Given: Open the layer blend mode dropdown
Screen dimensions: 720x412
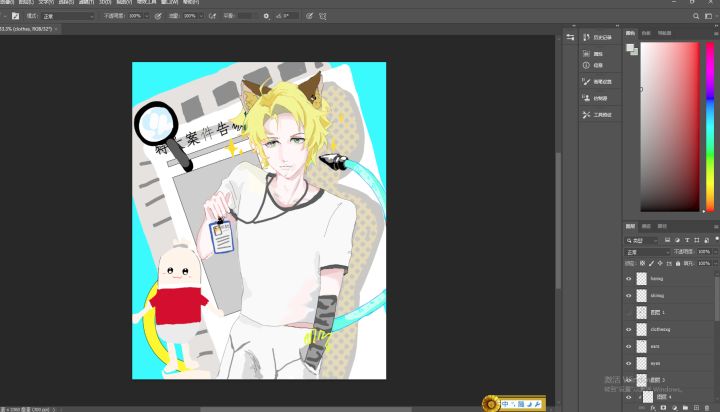Looking at the screenshot, I should tap(647, 252).
